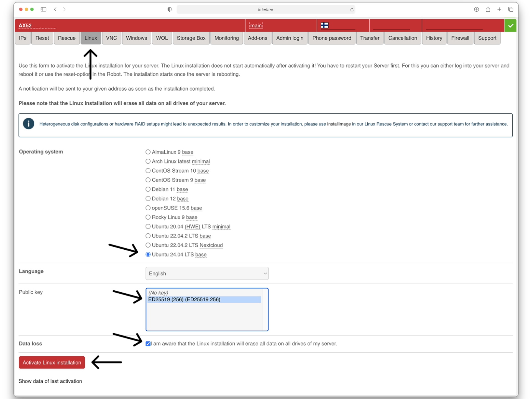Open the Downloads icon in the toolbar
Image resolution: width=532 pixels, height=399 pixels.
(477, 9)
